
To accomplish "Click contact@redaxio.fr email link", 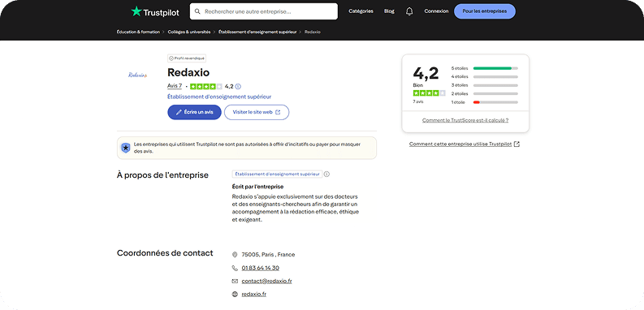I will (x=266, y=282).
